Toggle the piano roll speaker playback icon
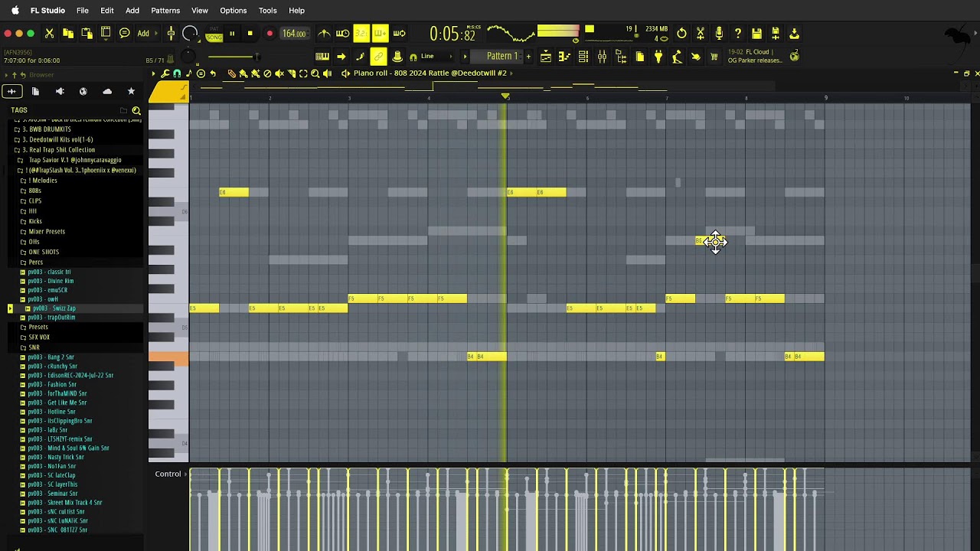Screen dimensions: 980x551 327,73
